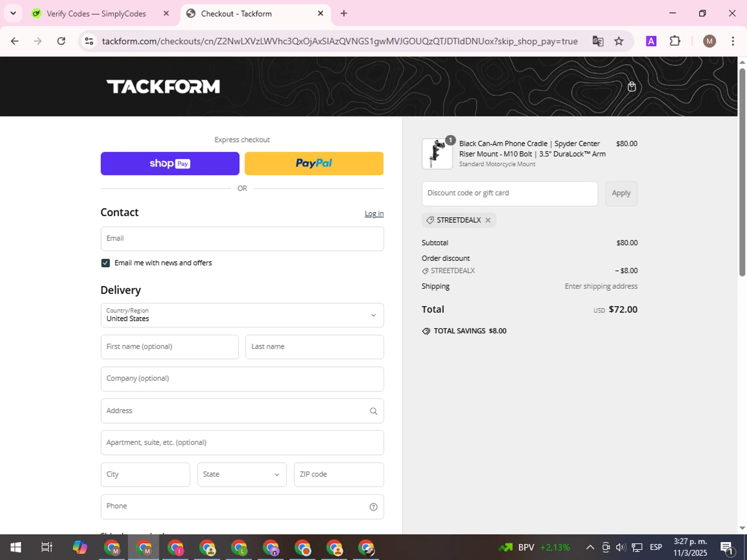The height and width of the screenshot is (560, 747).
Task: Focus the Email input field
Action: coord(242,238)
